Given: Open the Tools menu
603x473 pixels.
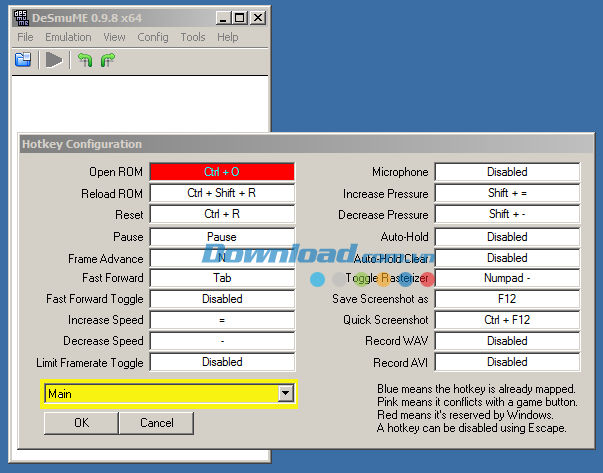Looking at the screenshot, I should pyautogui.click(x=193, y=37).
